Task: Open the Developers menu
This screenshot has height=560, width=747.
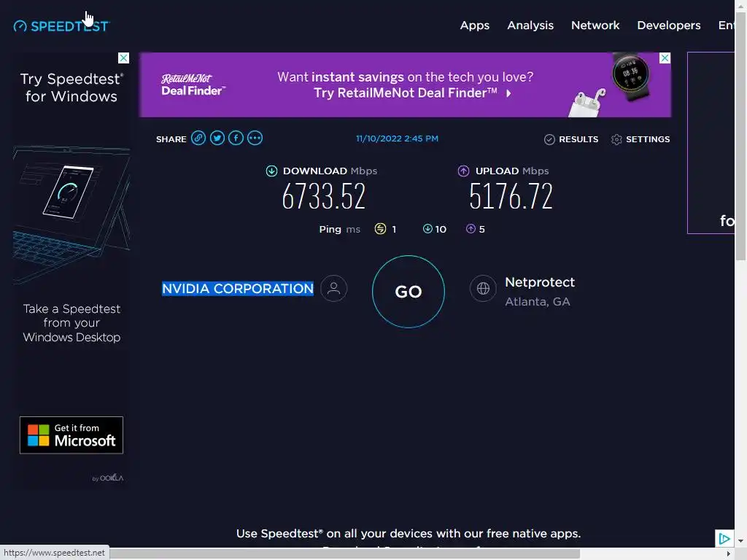Action: tap(669, 26)
